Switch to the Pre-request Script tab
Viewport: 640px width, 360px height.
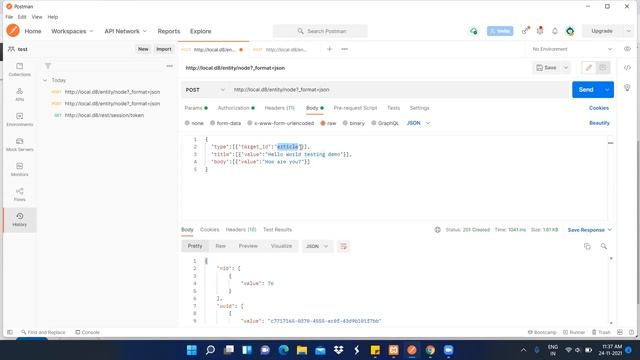coord(355,108)
